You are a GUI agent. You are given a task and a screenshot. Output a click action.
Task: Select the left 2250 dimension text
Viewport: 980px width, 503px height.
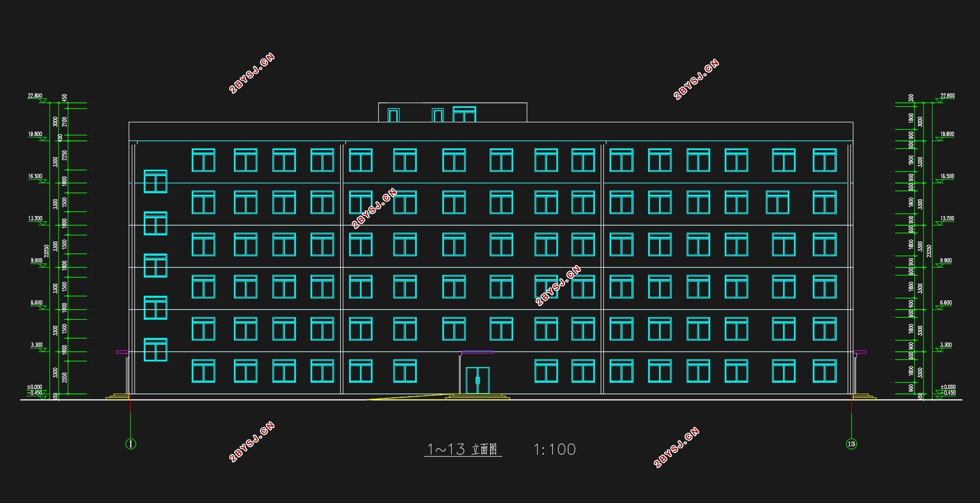coord(65,155)
